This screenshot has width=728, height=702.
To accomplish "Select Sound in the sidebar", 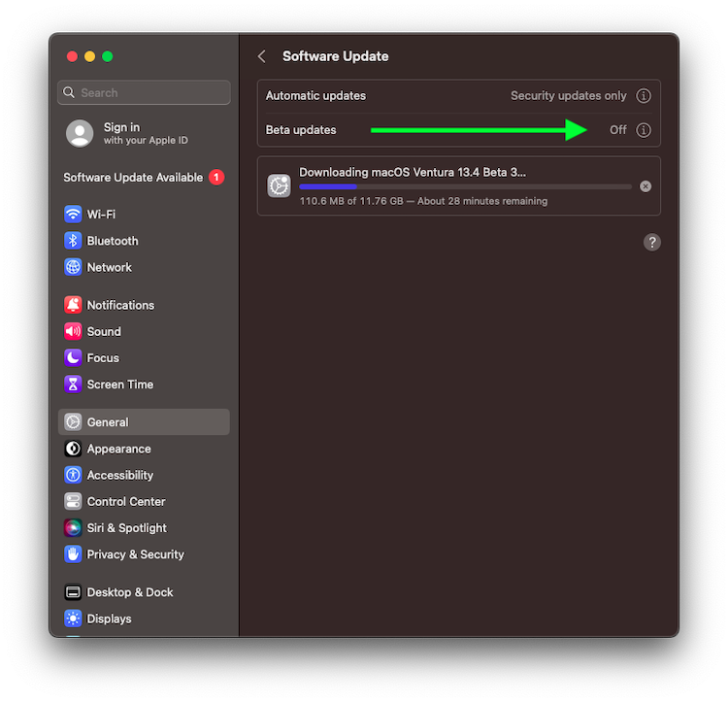I will pos(144,331).
